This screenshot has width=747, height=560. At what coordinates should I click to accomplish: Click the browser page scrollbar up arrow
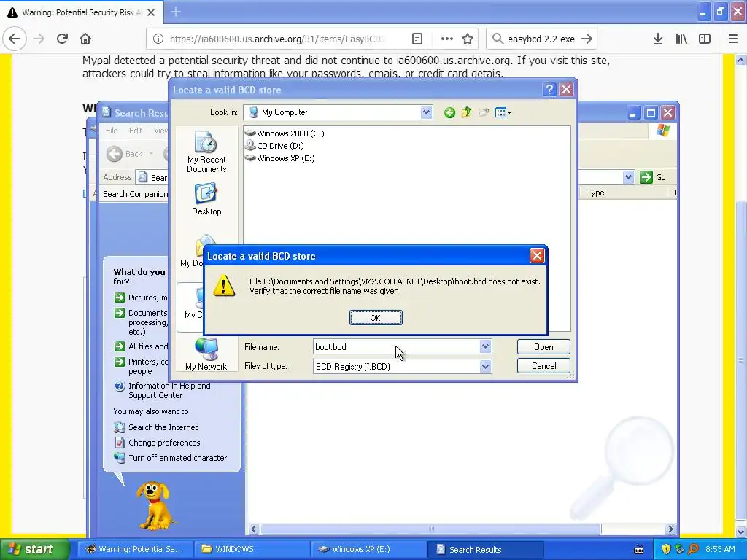click(740, 60)
